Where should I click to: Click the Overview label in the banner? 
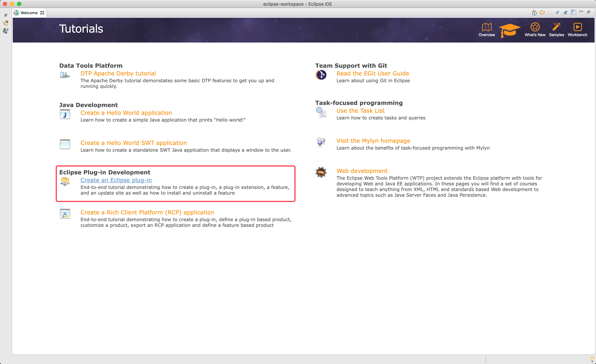pyautogui.click(x=487, y=35)
